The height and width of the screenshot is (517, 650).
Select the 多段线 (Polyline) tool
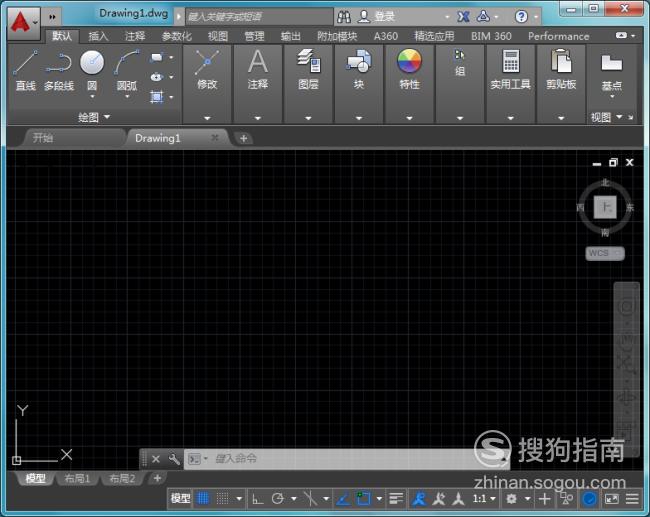[59, 70]
